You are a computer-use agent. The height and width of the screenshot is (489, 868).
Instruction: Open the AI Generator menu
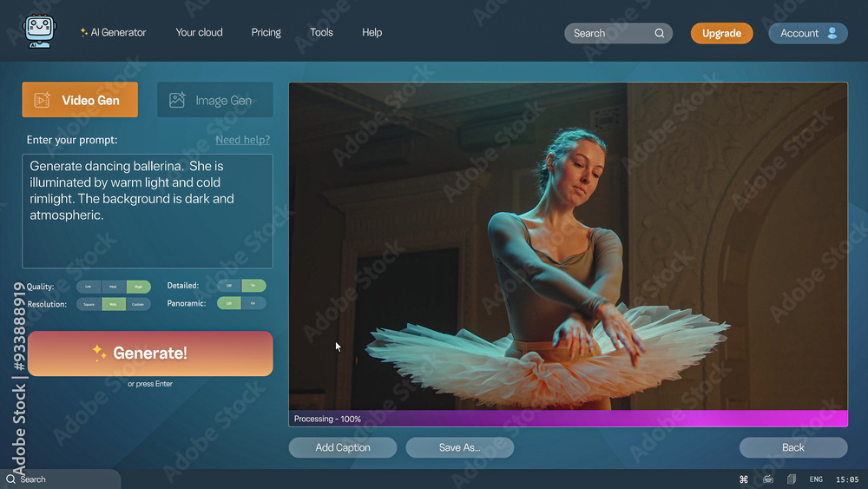[x=113, y=32]
